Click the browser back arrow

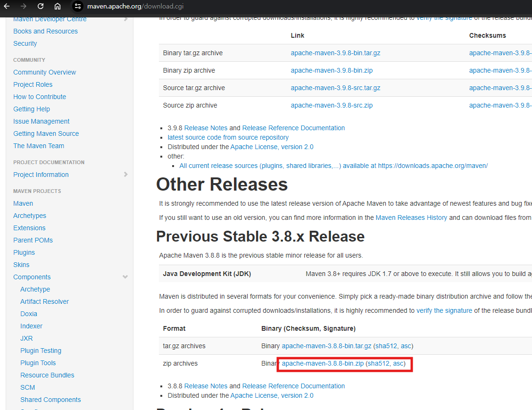[7, 6]
